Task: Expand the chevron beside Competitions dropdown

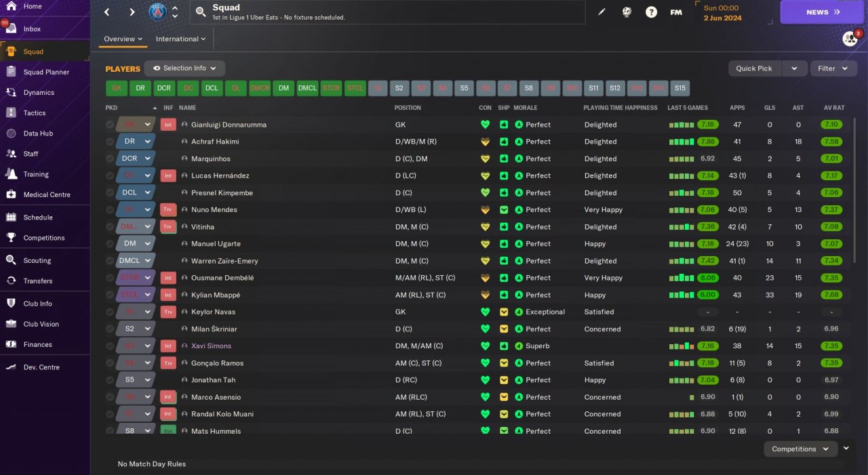Action: (x=846, y=448)
